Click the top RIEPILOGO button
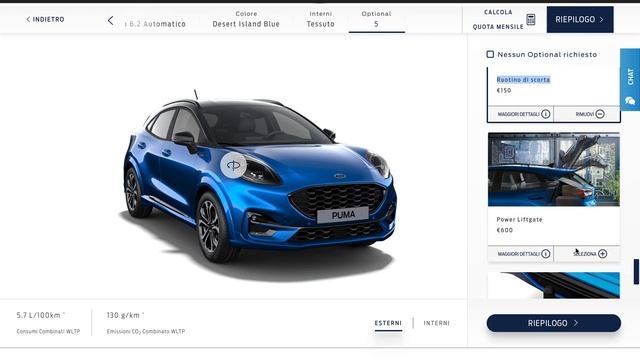 coord(580,19)
